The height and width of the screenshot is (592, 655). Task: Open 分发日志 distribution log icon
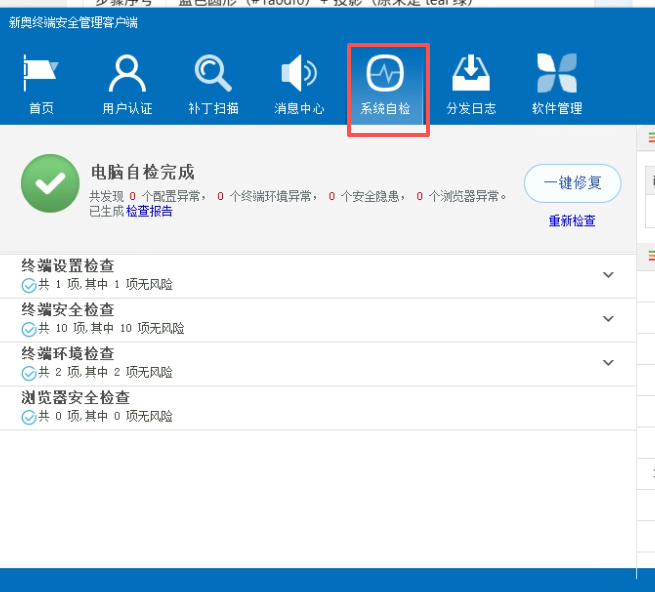coord(471,73)
